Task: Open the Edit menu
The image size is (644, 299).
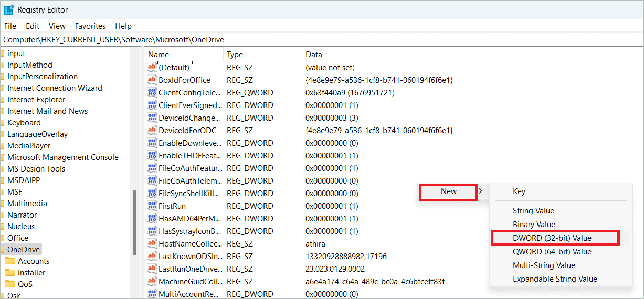Action: click(x=33, y=26)
